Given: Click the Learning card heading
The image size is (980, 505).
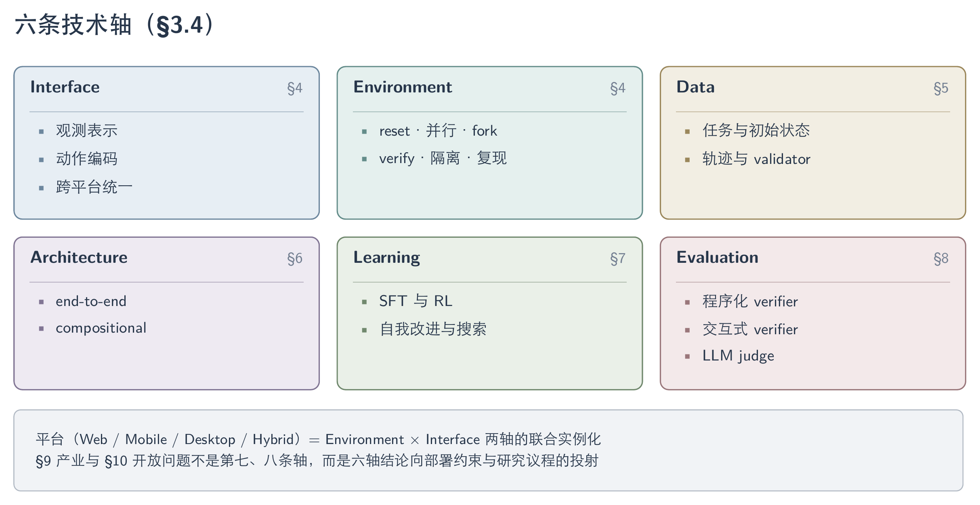Looking at the screenshot, I should pyautogui.click(x=386, y=258).
